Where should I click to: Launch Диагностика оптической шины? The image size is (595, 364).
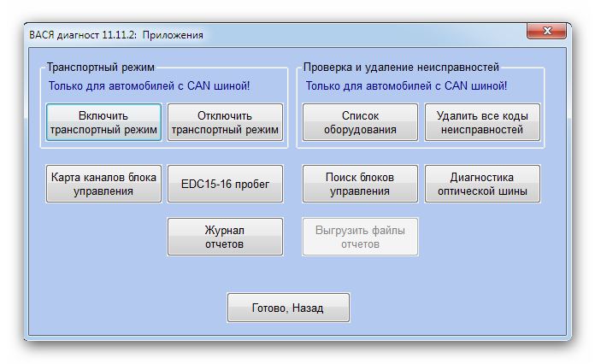482,184
